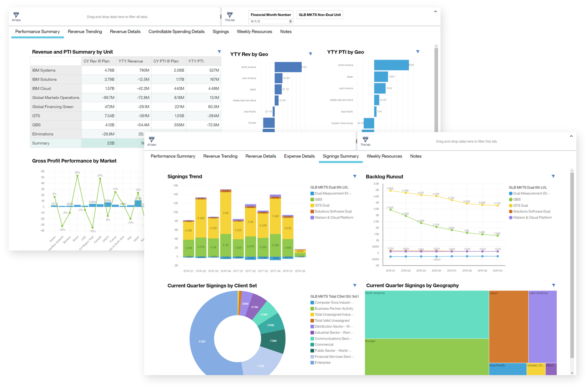Select Japan tile in geography treemap

(x=508, y=327)
